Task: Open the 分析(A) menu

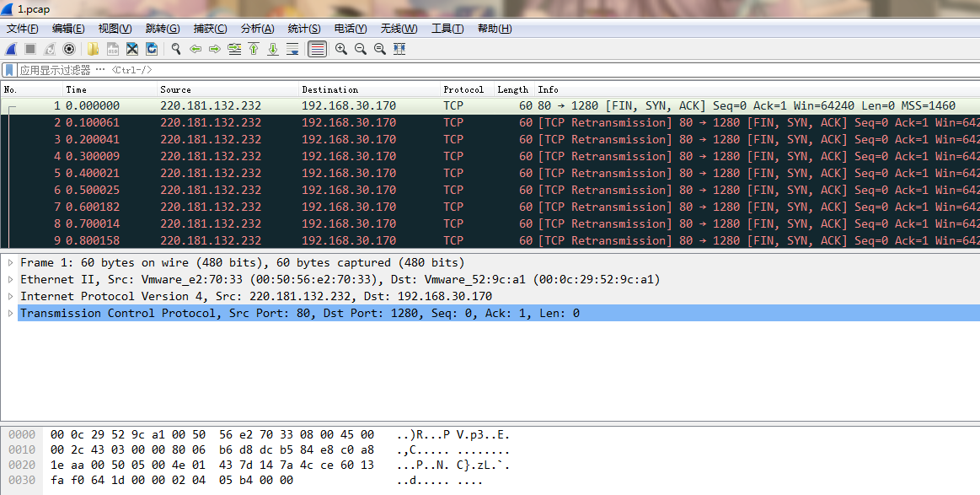Action: tap(258, 28)
